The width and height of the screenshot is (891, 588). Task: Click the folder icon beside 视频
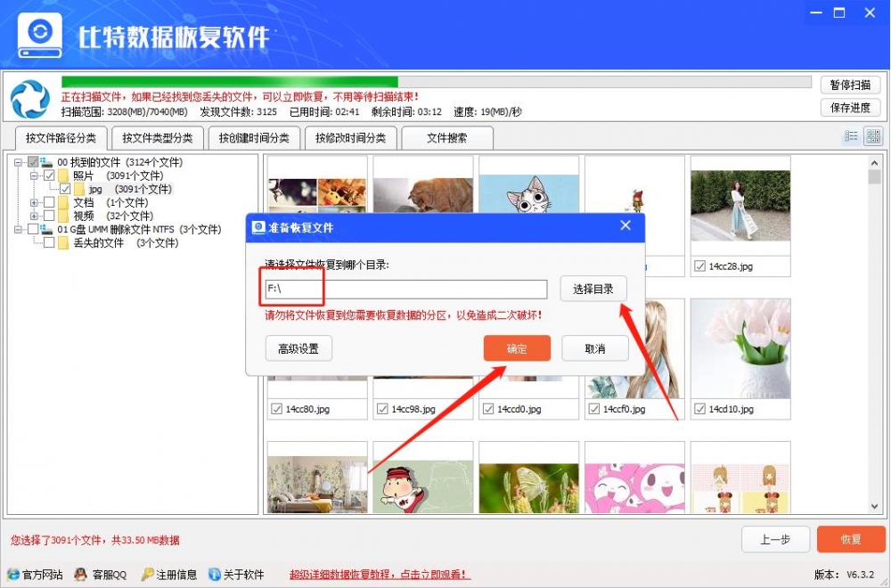pyautogui.click(x=63, y=216)
